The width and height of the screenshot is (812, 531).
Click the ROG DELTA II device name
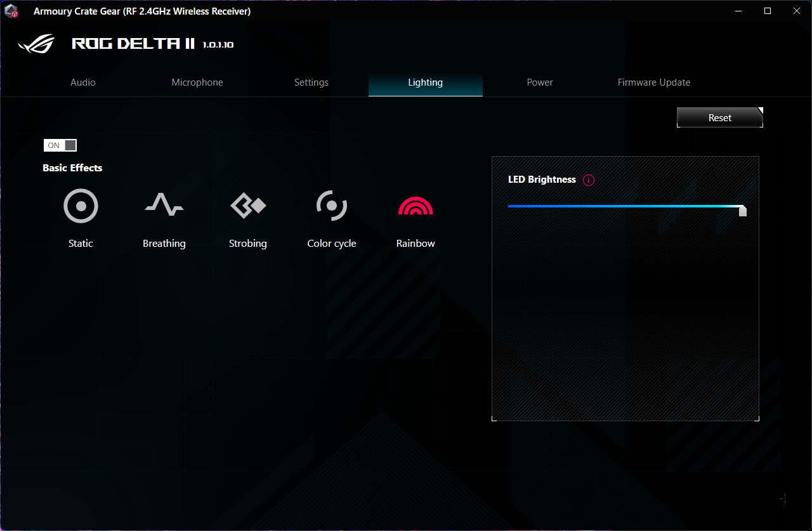pyautogui.click(x=134, y=44)
